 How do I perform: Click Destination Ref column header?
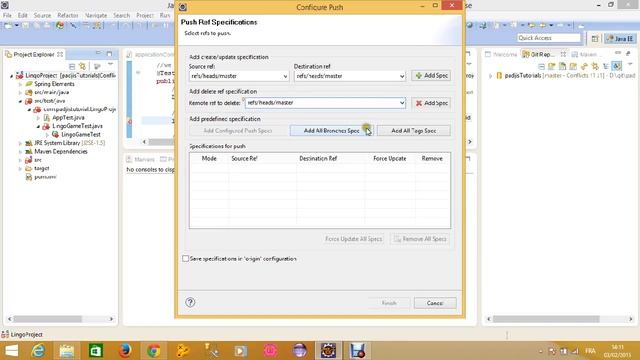tap(318, 158)
